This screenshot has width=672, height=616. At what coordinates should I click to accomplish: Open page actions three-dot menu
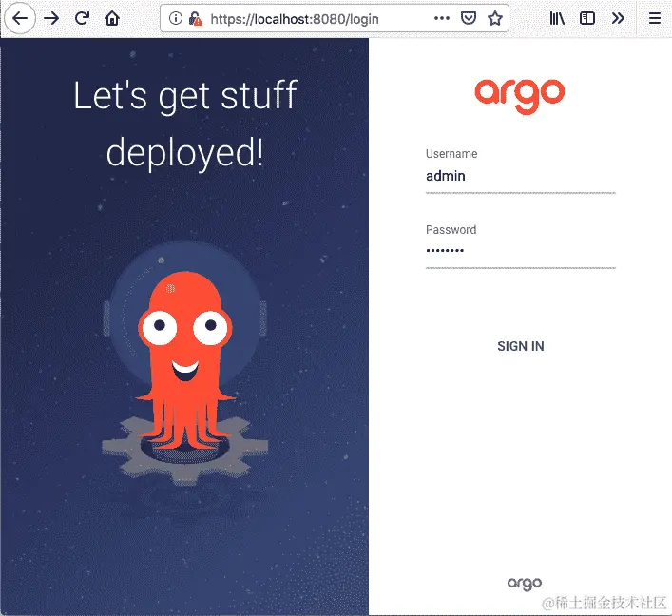(x=442, y=18)
